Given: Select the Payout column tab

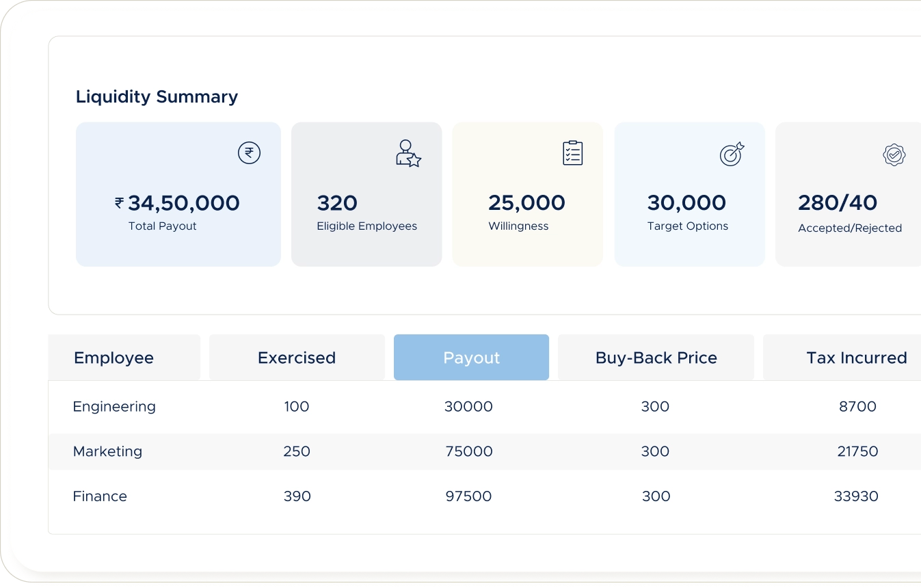Looking at the screenshot, I should point(471,358).
